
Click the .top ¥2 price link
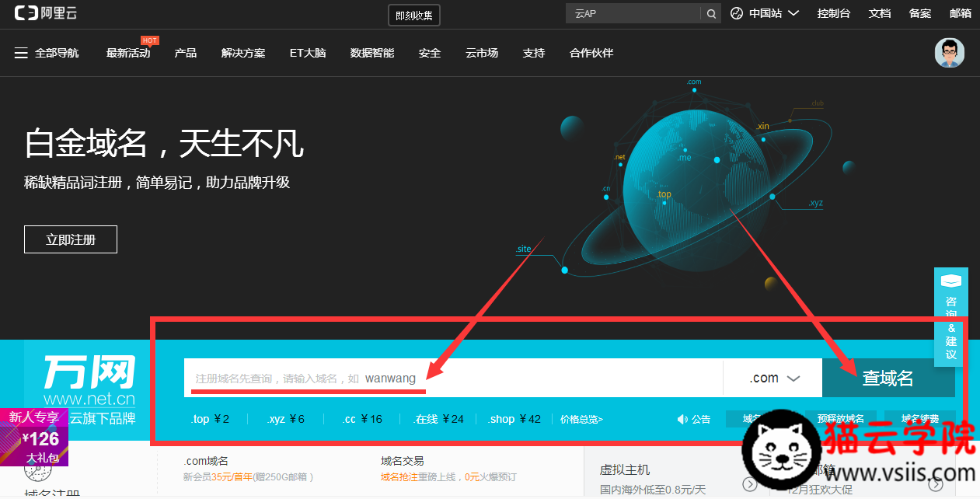click(210, 419)
